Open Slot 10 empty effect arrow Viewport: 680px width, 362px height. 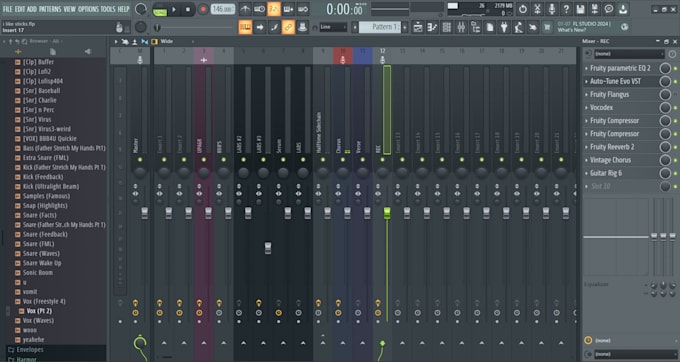click(586, 186)
